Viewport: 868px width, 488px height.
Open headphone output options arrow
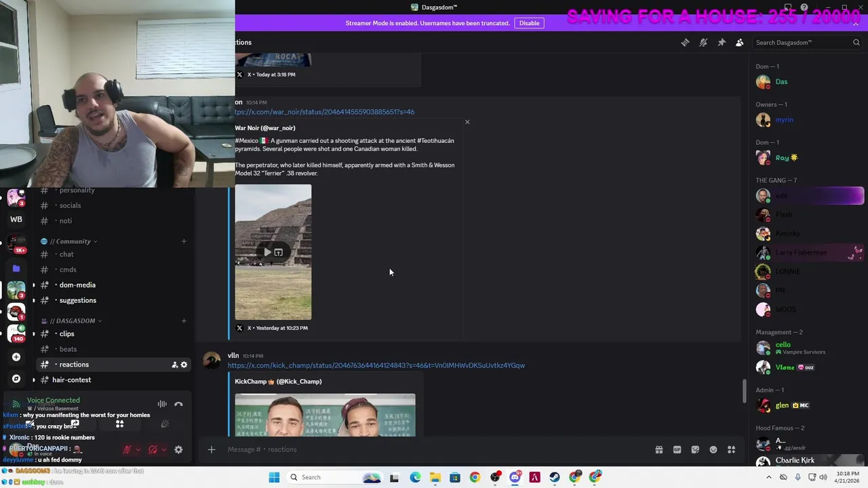[164, 449]
